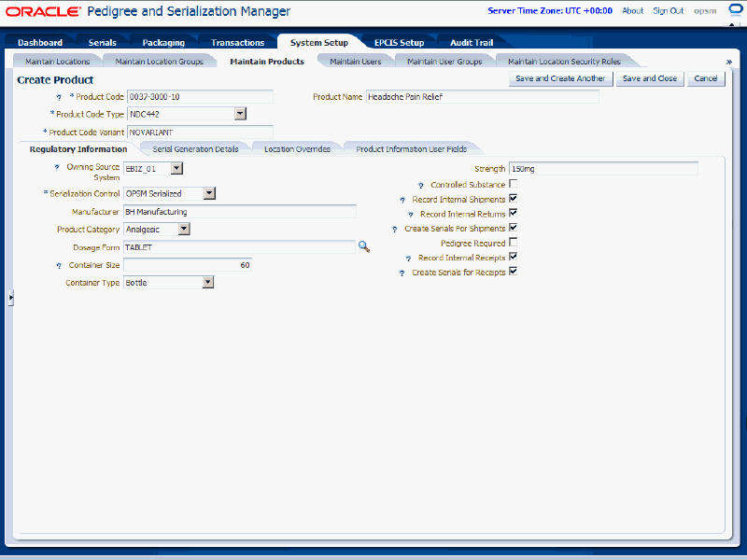Click help icon beside Create Serials for Receipts

pos(402,273)
